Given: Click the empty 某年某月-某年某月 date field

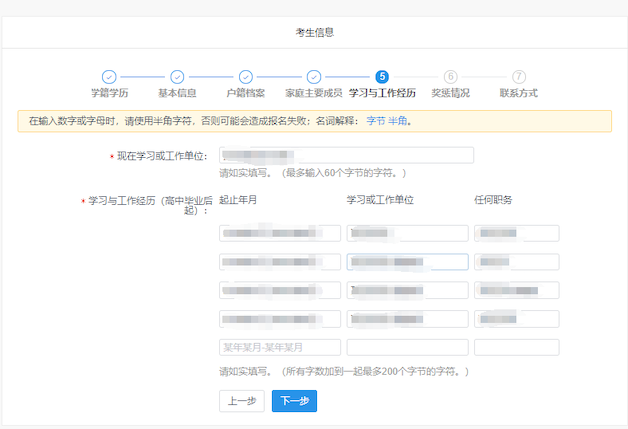Looking at the screenshot, I should (280, 348).
